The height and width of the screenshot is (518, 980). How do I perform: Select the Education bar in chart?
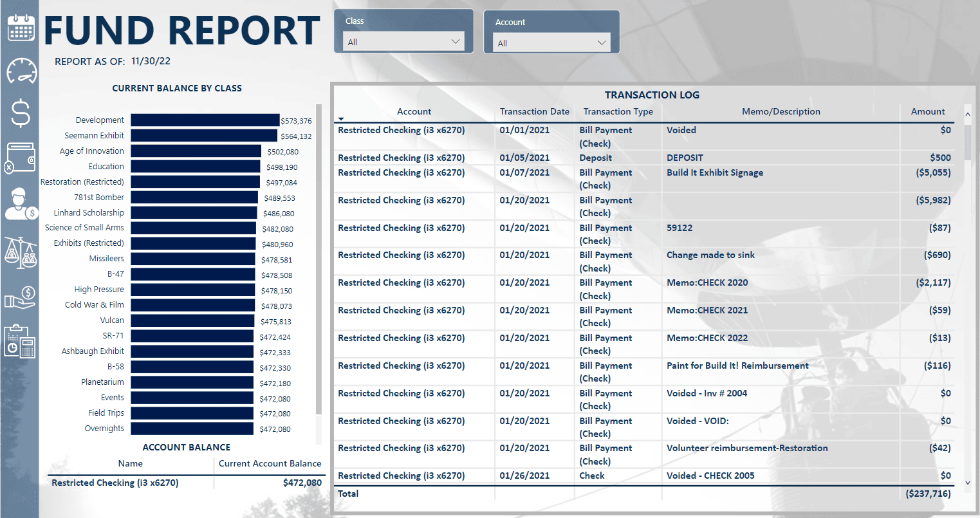pyautogui.click(x=196, y=167)
